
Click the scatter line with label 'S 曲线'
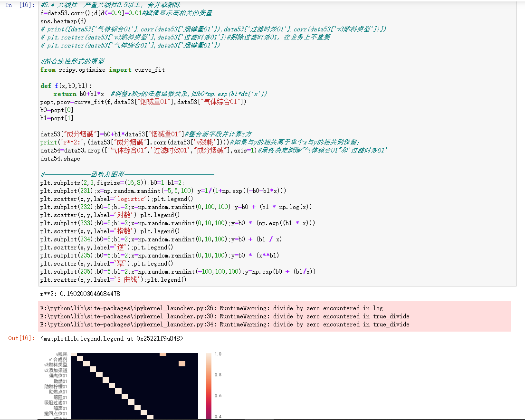click(113, 280)
